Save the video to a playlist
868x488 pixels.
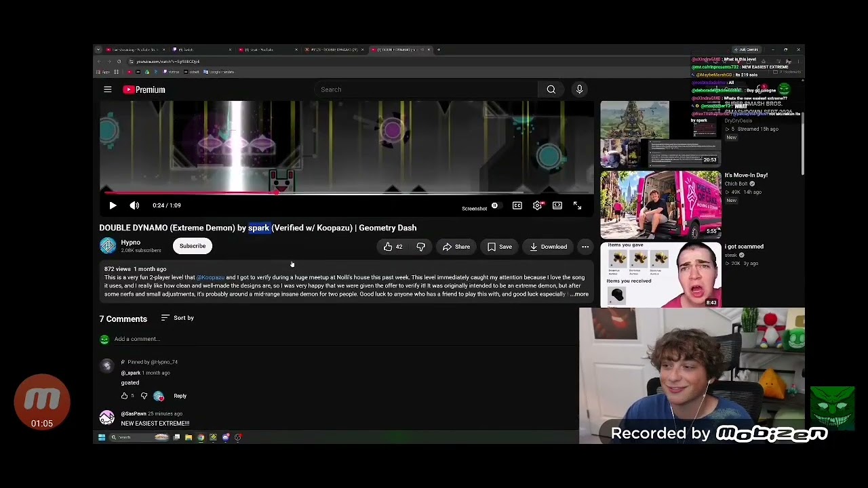500,247
